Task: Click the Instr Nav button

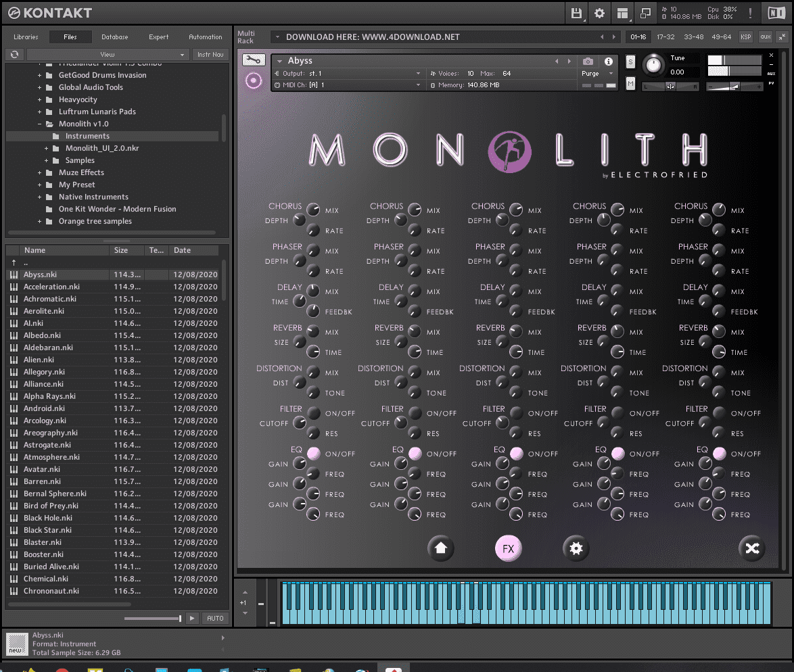Action: tap(210, 54)
